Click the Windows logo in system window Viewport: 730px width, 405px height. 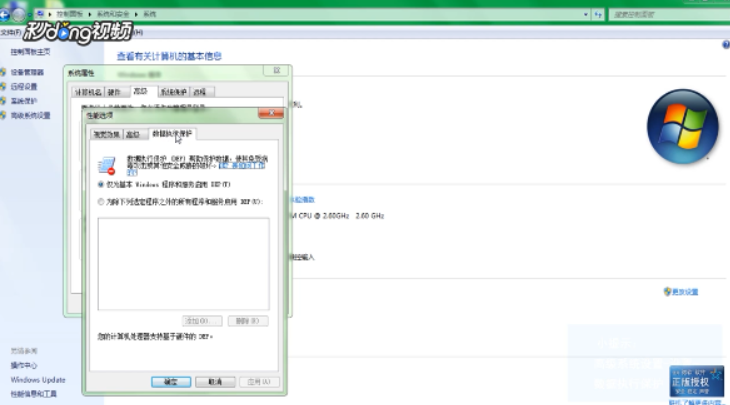pyautogui.click(x=683, y=126)
